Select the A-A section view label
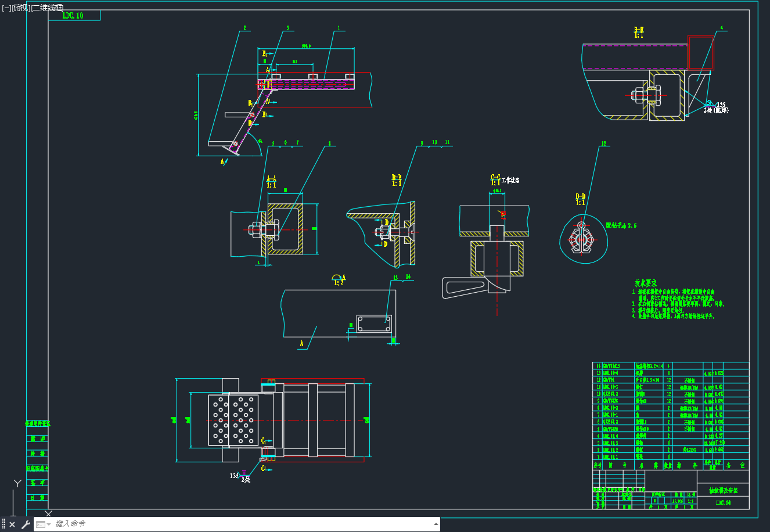Screen dimensions: 770x532 click(271, 182)
